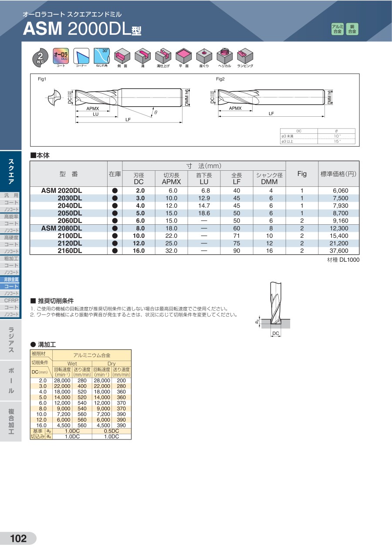
Task: Select 高能率 in the side index
Action: click(11, 216)
